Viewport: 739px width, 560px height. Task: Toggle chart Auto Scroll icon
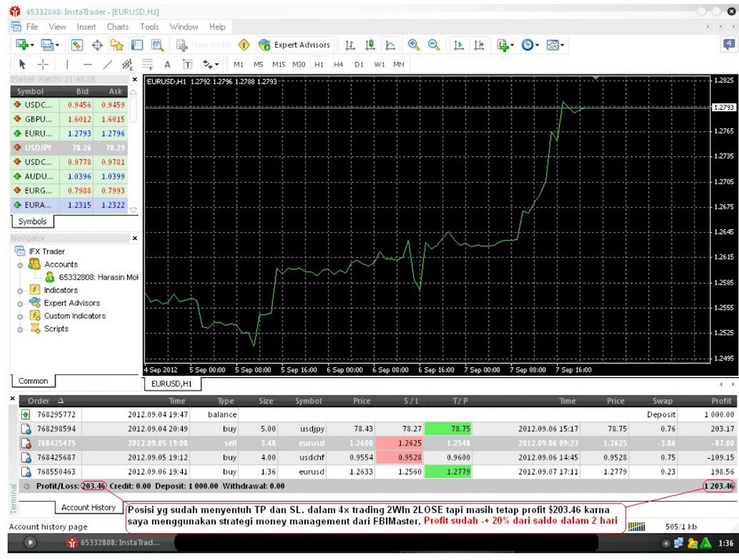point(459,45)
